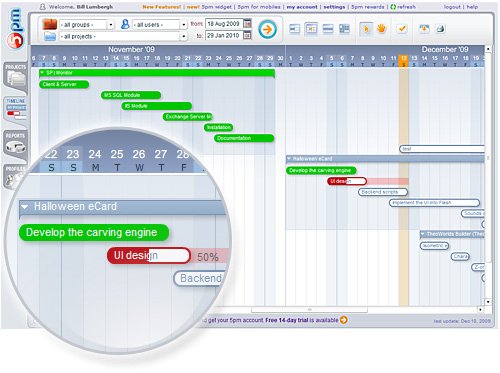The width and height of the screenshot is (500, 373).
Task: Toggle the fourth timeline view mode icon
Action: 344,29
